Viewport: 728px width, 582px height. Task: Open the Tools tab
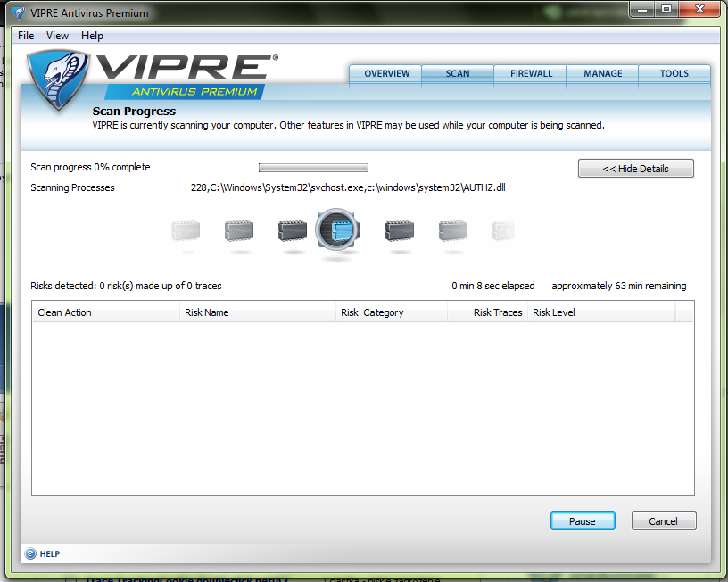coord(674,74)
